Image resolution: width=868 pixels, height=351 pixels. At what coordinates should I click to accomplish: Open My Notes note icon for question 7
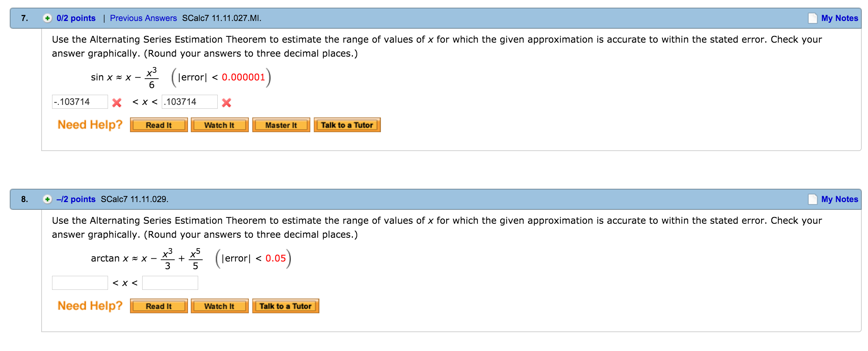[812, 18]
